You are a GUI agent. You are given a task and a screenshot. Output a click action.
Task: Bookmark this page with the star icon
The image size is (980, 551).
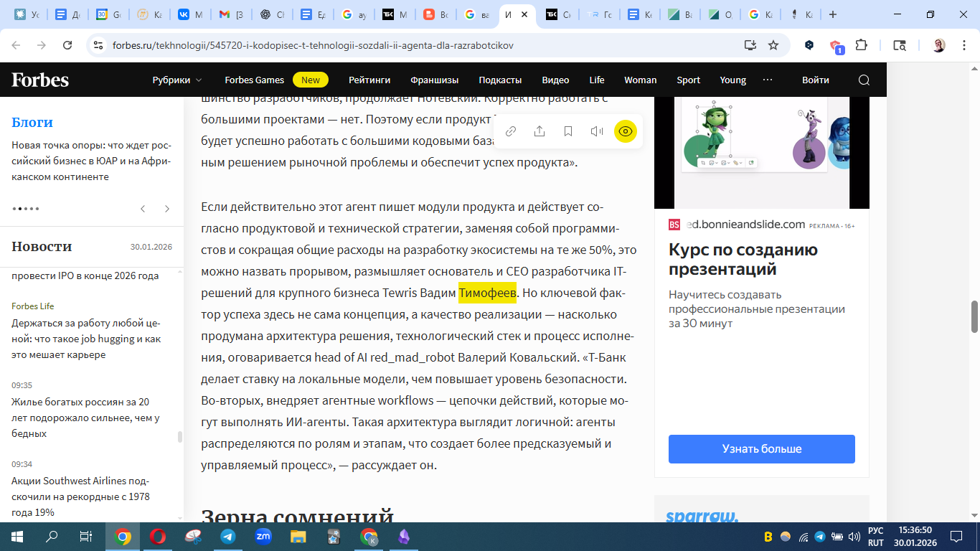[773, 45]
